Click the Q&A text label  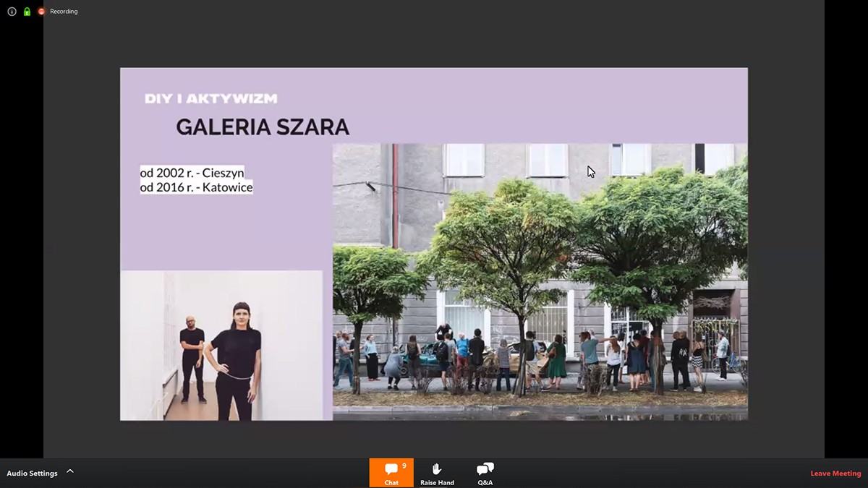point(485,482)
